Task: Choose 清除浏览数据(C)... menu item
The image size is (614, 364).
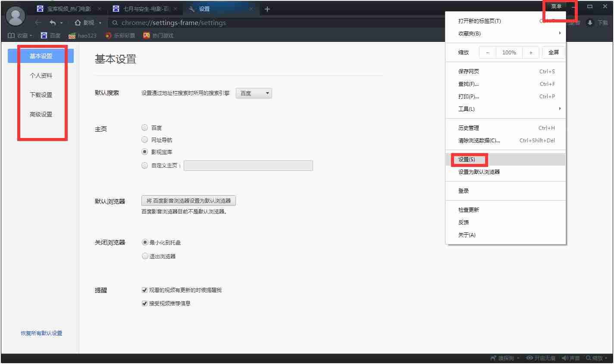Action: tap(505, 141)
